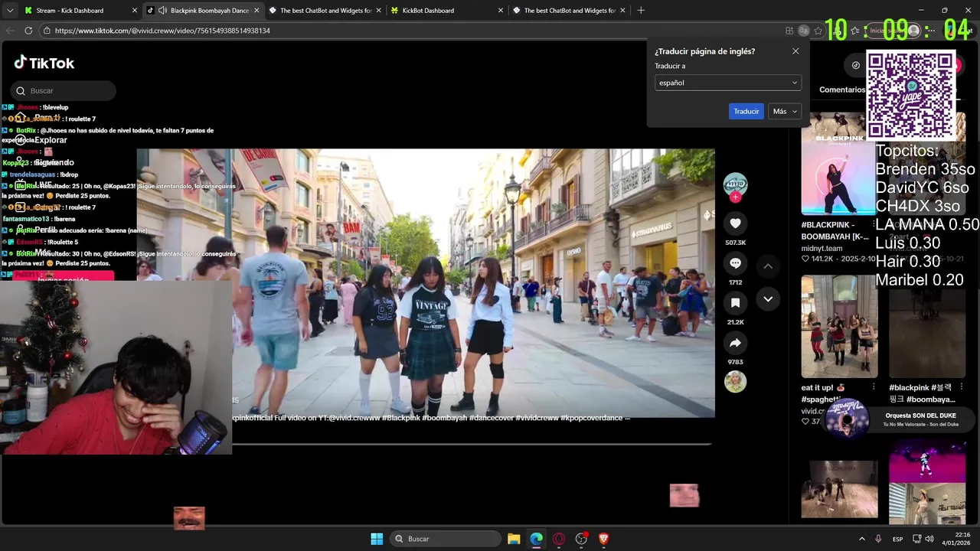Screen dimensions: 980x551
Task: Open the volume icon in system tray
Action: pos(929,539)
